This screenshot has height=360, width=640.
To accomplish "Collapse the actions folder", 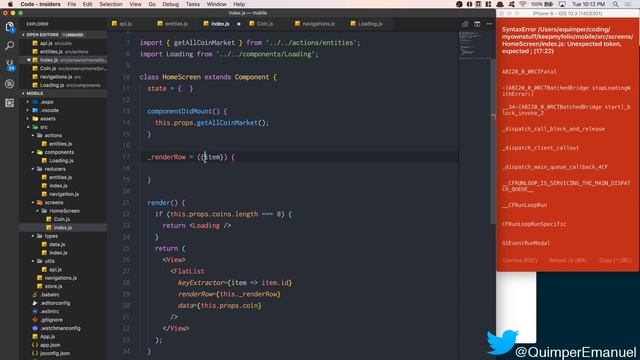I will pos(33,136).
